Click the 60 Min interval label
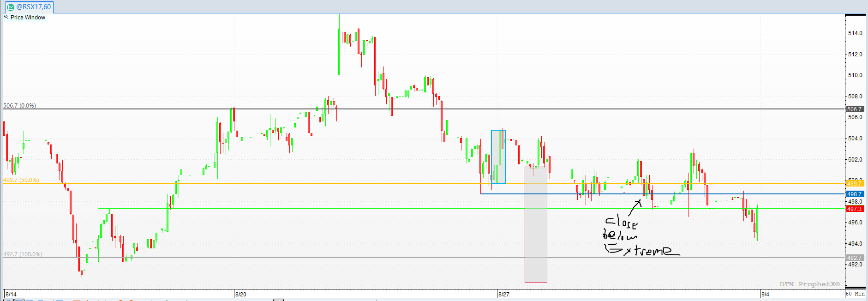This screenshot has height=301, width=868. 855,294
